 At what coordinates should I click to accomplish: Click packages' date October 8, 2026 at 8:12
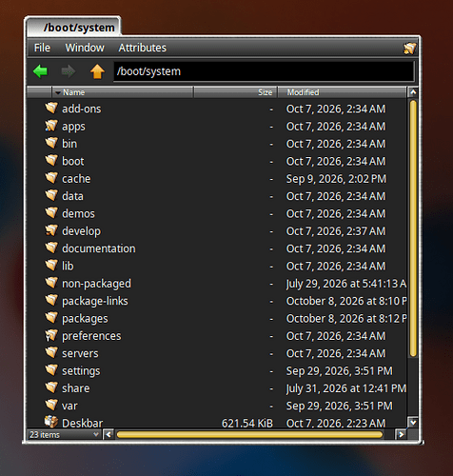pos(346,319)
